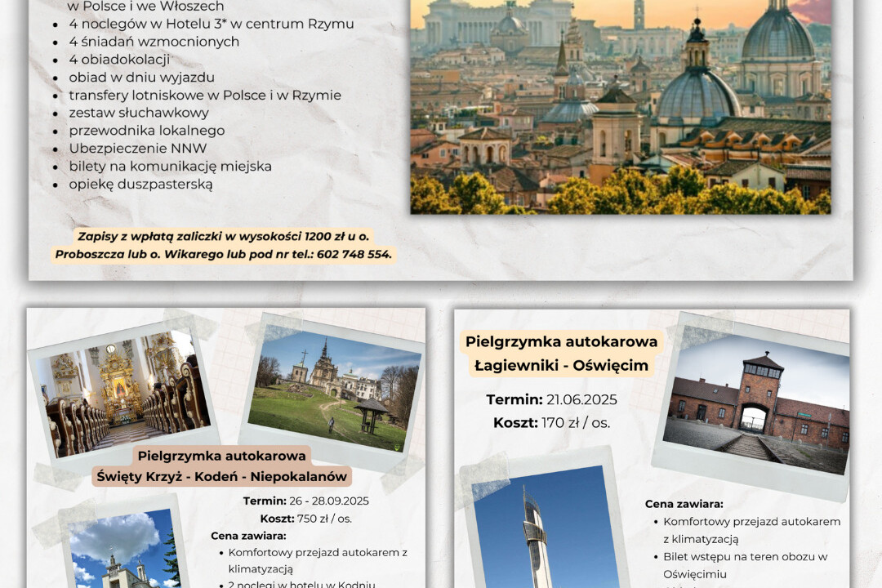Click the top line 'w Polsce i we Włoszech'
Image resolution: width=882 pixels, height=588 pixels.
pos(145,7)
